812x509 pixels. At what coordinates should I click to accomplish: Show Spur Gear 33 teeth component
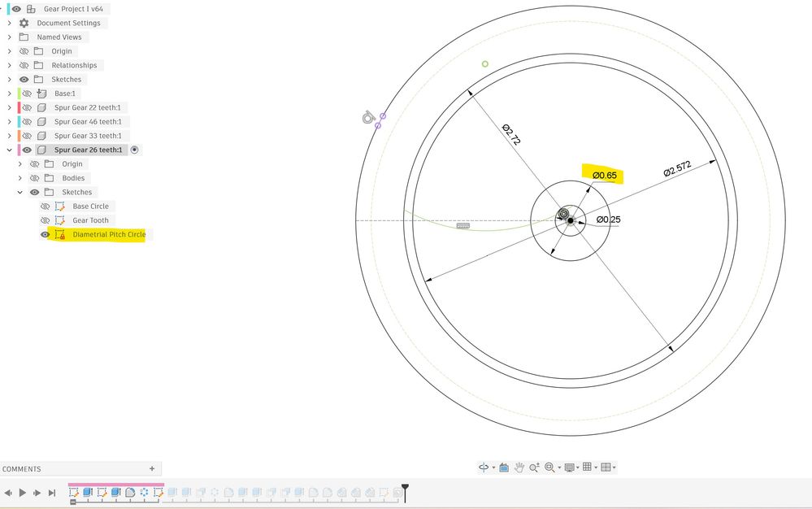click(x=27, y=136)
